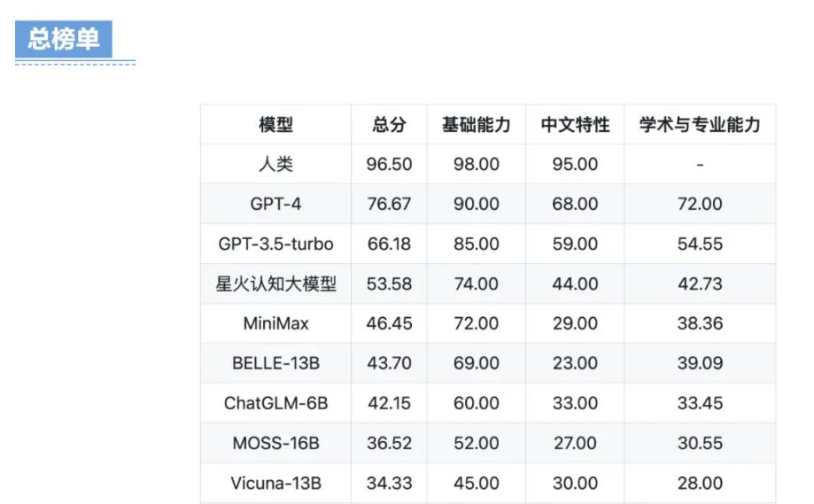Click the BELLE-13B model cell
Viewport: 814px width, 504px height.
point(275,363)
